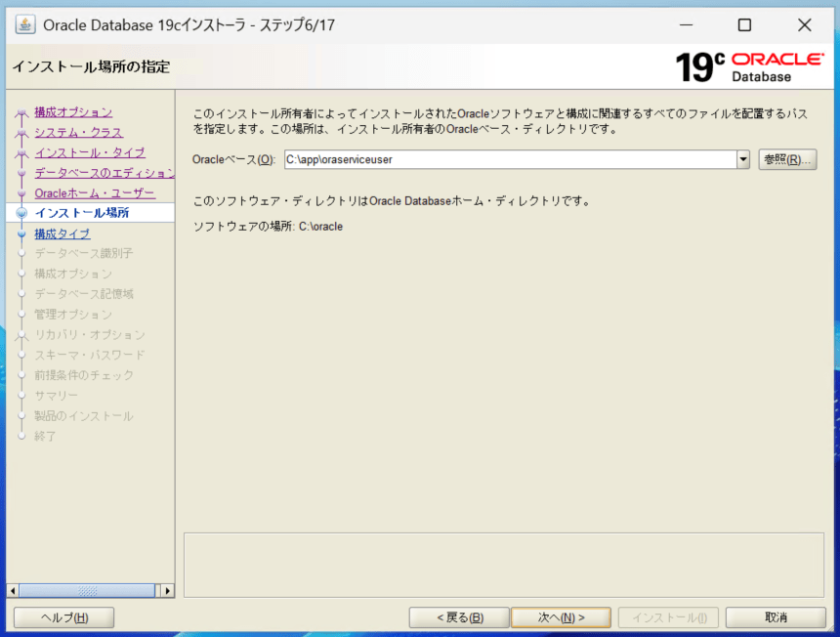The width and height of the screenshot is (840, 637).
Task: Return to the Oracleホーム・ユーザー step
Action: coord(94,193)
